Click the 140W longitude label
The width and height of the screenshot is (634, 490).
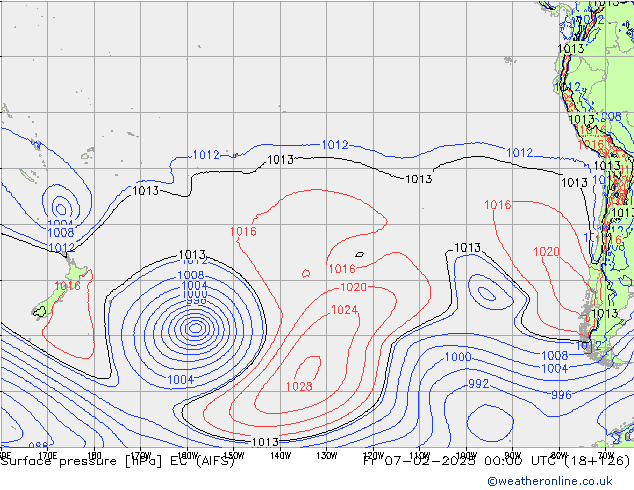pos(280,455)
